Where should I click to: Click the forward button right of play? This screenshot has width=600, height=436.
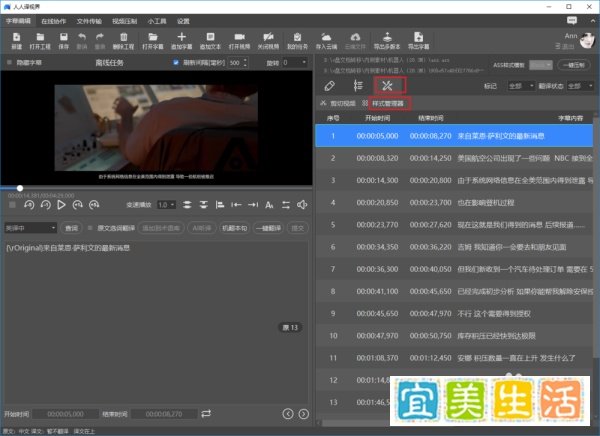click(78, 205)
